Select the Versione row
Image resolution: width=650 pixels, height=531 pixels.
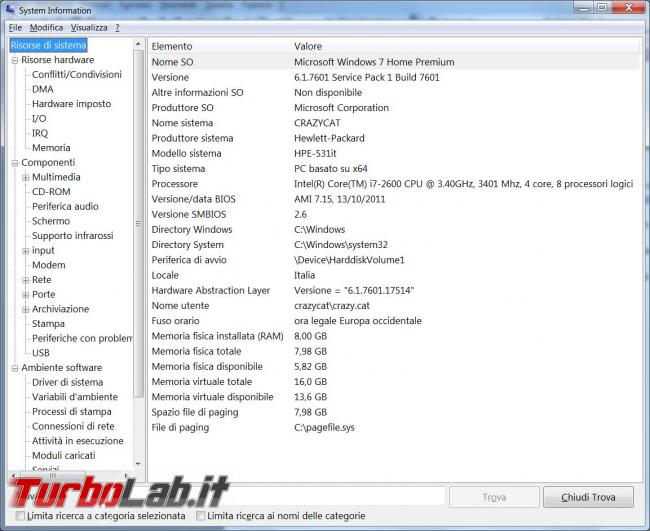coord(394,77)
